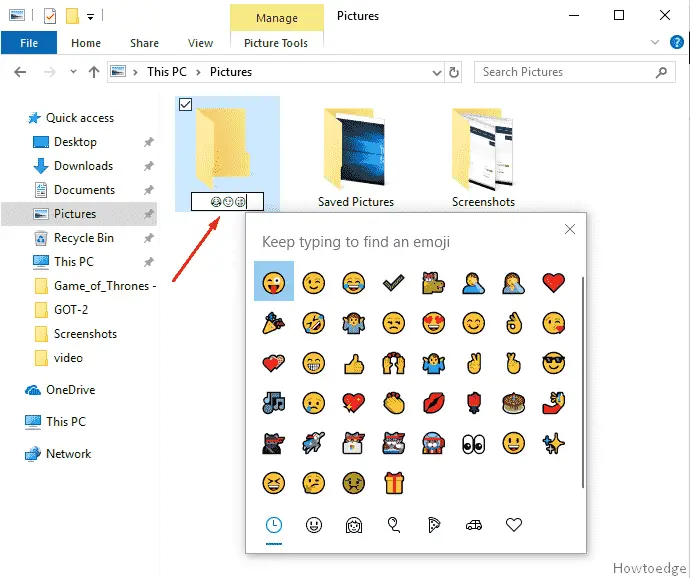Pick the sunglasses face emoji
This screenshot has width=690, height=578.
(x=553, y=363)
